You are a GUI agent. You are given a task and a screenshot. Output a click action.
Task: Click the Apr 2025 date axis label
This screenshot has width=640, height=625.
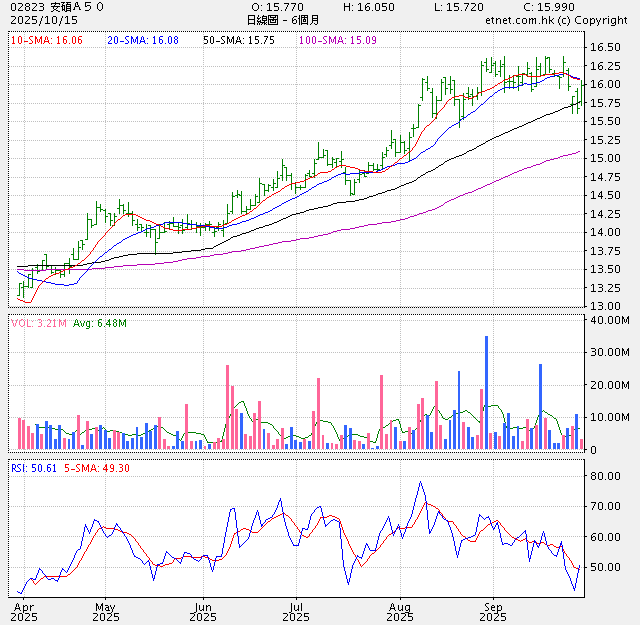(x=22, y=612)
